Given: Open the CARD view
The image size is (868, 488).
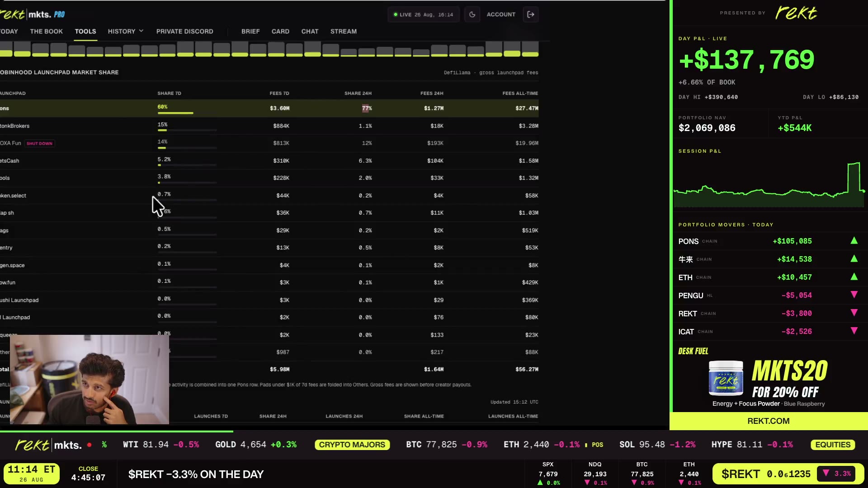Looking at the screenshot, I should click(280, 31).
